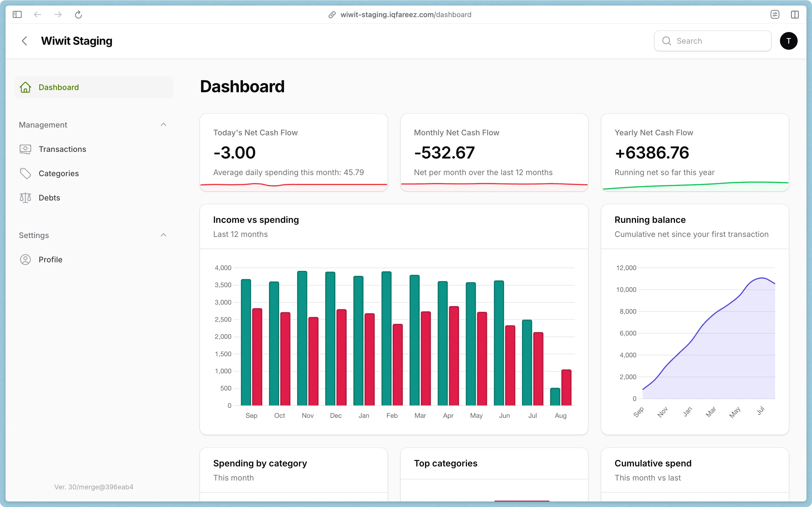Viewport: 812px width, 507px height.
Task: Click version text Ver. 30/merge@396eab4
Action: click(94, 487)
